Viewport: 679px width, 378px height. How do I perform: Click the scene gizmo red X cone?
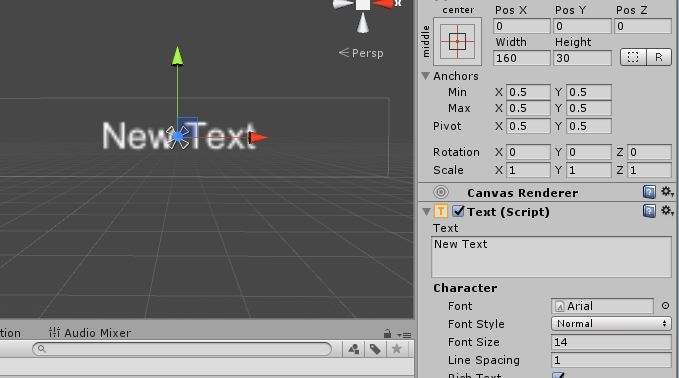click(383, 4)
